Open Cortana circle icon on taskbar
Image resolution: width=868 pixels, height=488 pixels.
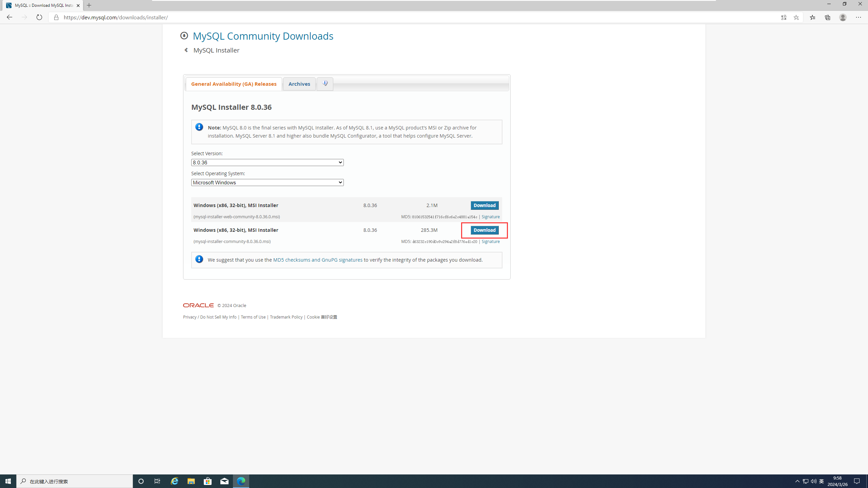pyautogui.click(x=141, y=481)
